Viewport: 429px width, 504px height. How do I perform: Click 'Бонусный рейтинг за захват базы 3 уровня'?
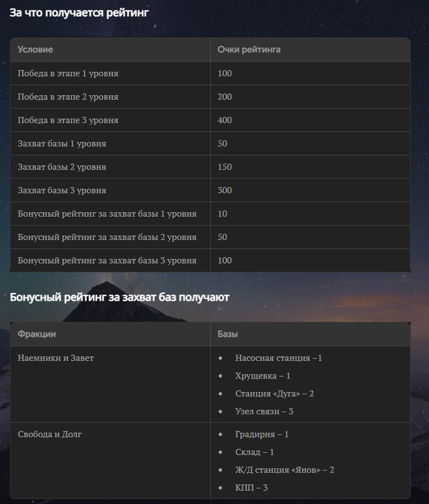[x=107, y=261]
